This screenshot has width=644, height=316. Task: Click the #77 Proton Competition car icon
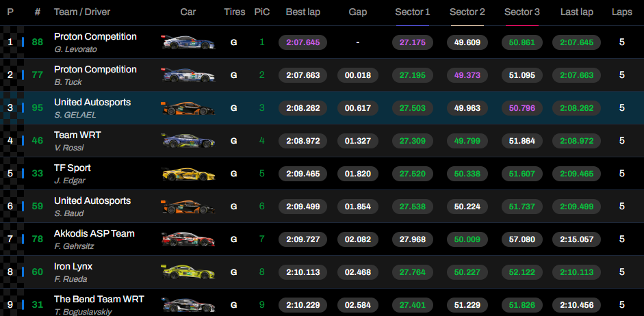click(x=188, y=75)
